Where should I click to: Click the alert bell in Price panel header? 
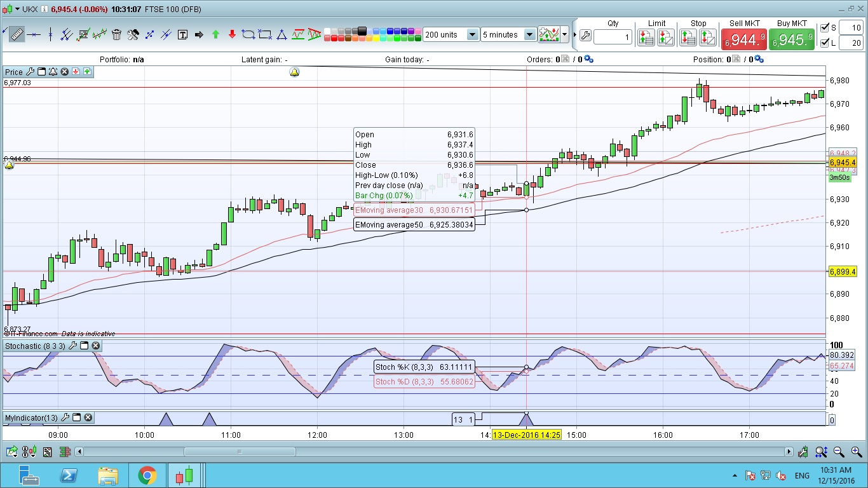pos(53,72)
